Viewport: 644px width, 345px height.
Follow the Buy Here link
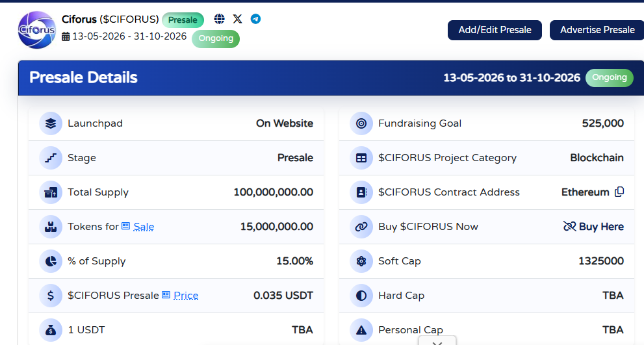coord(601,227)
